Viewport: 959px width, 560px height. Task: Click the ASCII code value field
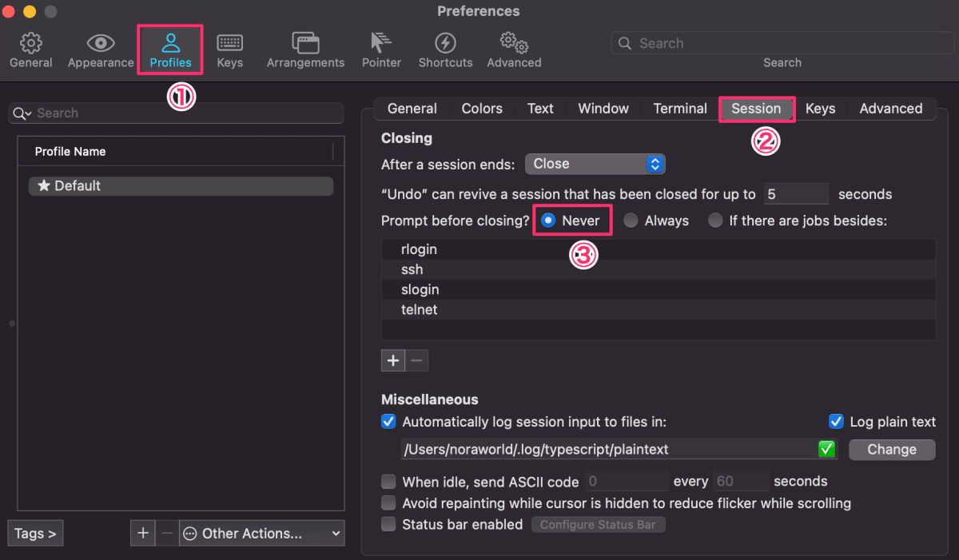point(626,481)
